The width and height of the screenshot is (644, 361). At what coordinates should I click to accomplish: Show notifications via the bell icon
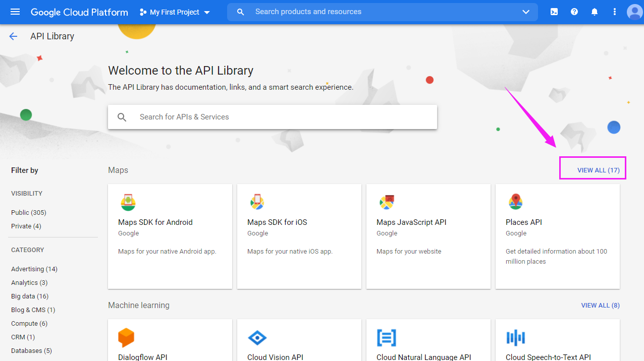595,12
